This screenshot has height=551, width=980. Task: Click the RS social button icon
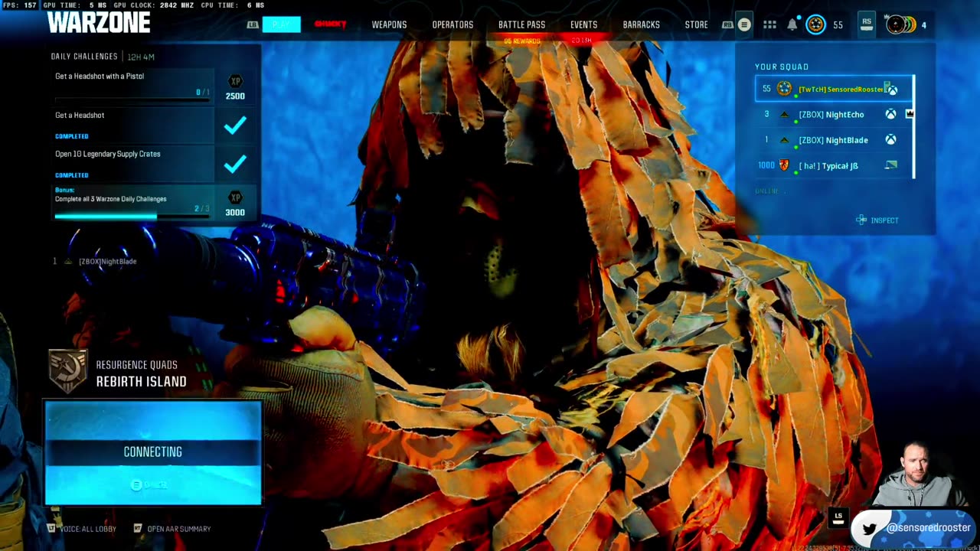[x=866, y=24]
